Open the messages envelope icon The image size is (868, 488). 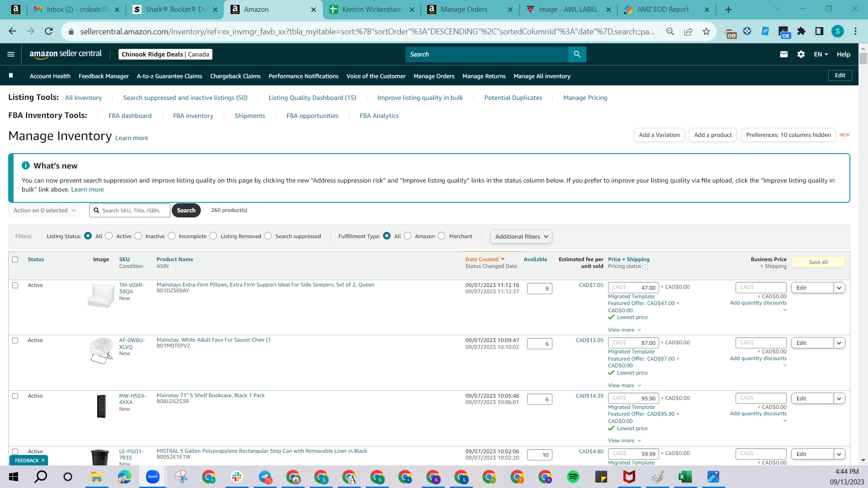click(784, 54)
